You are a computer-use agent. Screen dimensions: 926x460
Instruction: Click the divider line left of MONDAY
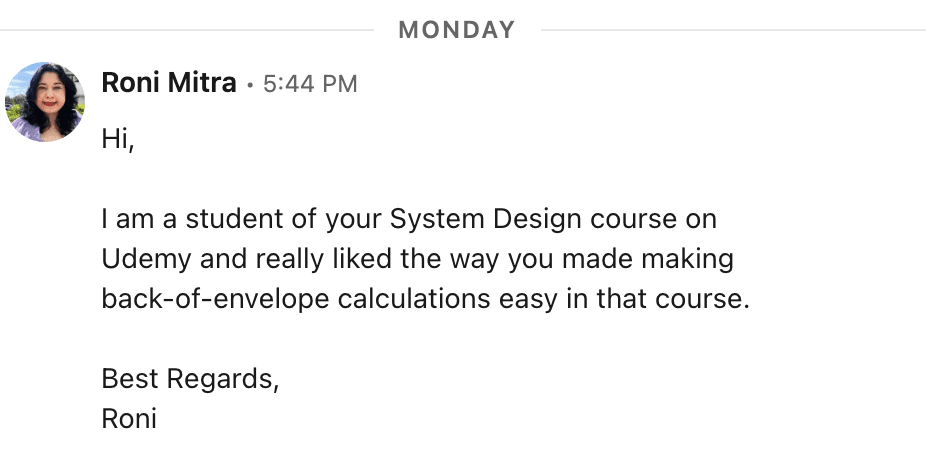[x=190, y=30]
